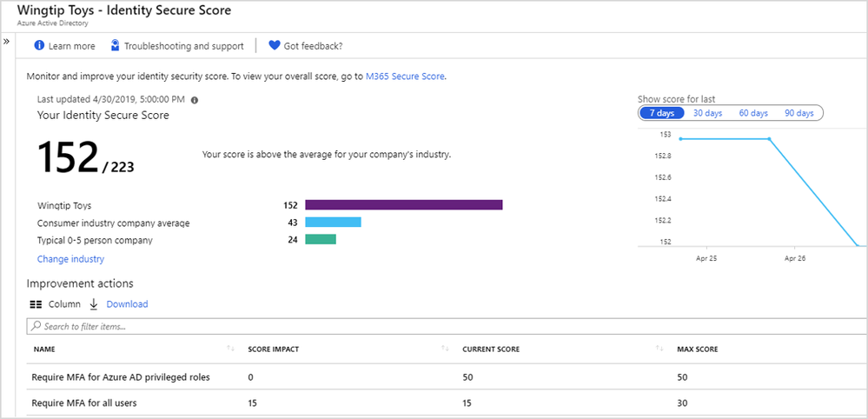Expand the collapsed side navigation chevron
The image size is (868, 419).
coord(7,42)
